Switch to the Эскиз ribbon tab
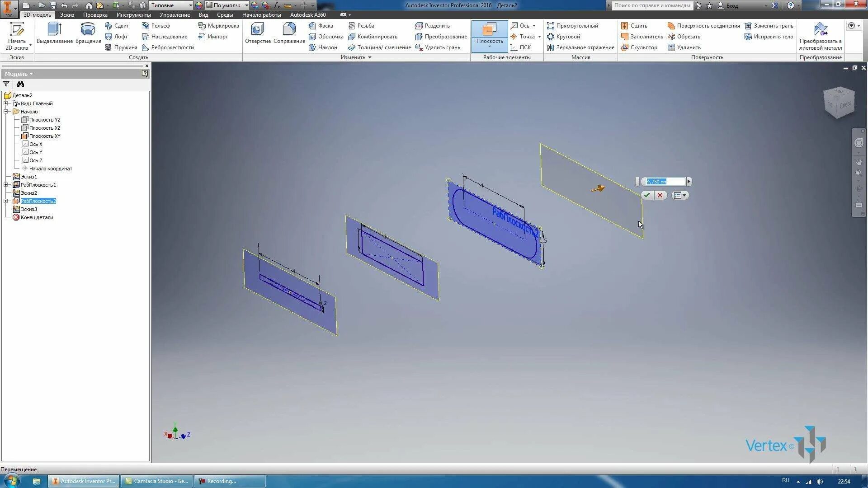Viewport: 868px width, 488px height. click(x=67, y=15)
